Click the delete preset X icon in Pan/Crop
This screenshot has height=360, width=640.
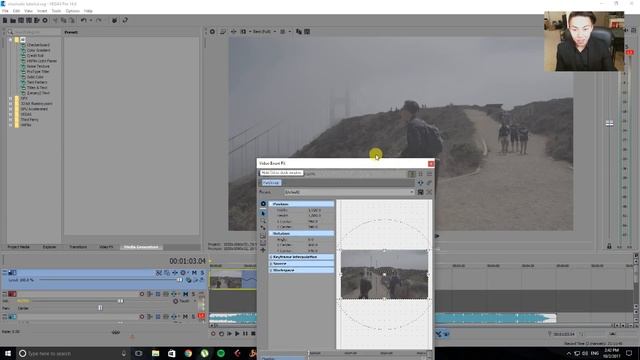click(x=429, y=192)
